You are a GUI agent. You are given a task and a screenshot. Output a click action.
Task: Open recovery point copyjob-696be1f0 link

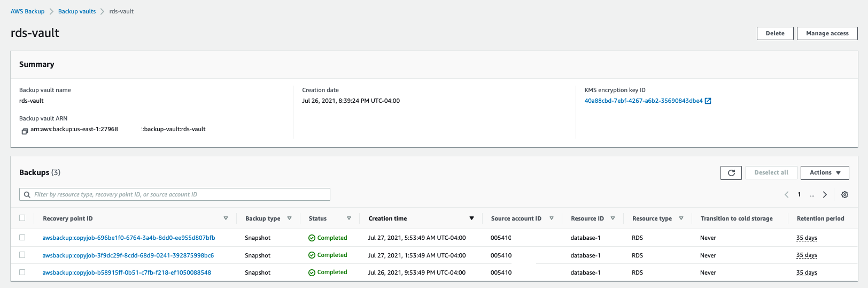click(129, 238)
